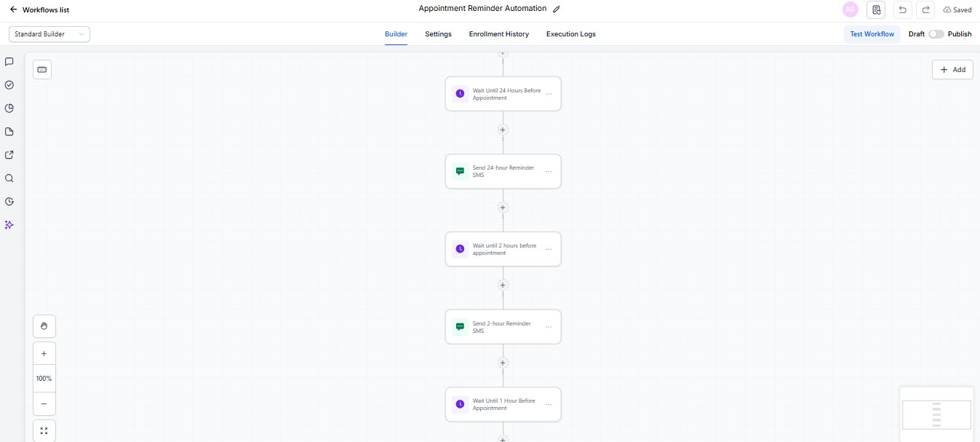Open the chat bubble sidebar icon

9,62
